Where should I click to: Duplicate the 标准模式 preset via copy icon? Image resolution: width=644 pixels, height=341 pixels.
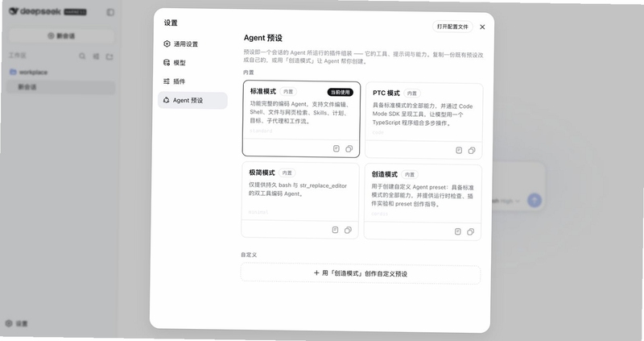click(x=349, y=149)
